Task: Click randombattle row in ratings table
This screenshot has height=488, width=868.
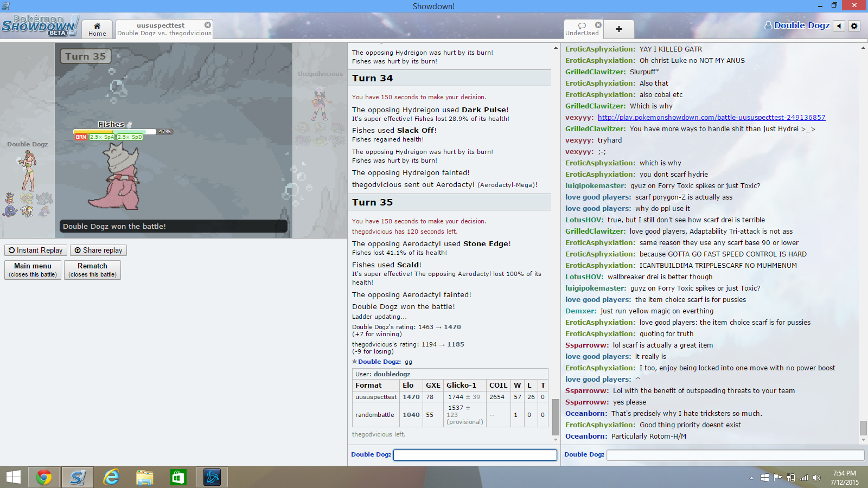Action: (x=450, y=415)
